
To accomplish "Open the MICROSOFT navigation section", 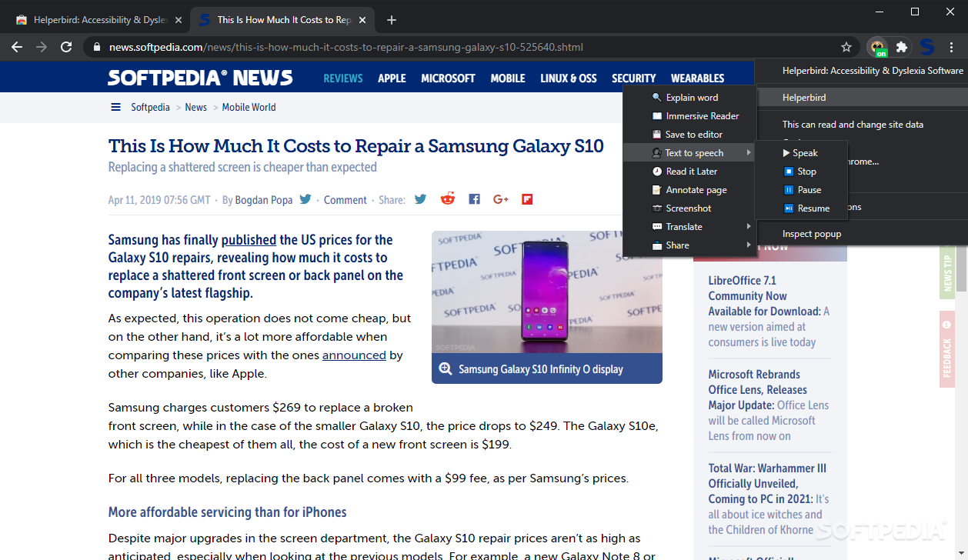I will 448,78.
